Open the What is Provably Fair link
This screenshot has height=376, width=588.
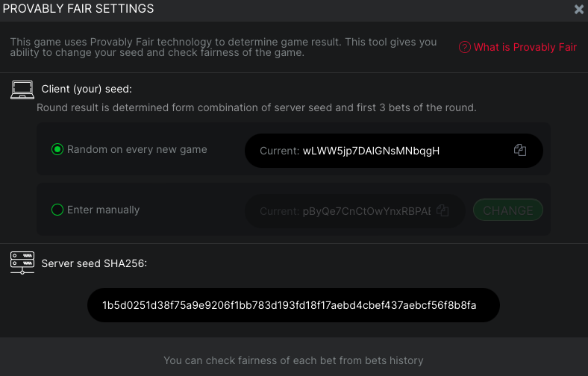pyautogui.click(x=525, y=47)
